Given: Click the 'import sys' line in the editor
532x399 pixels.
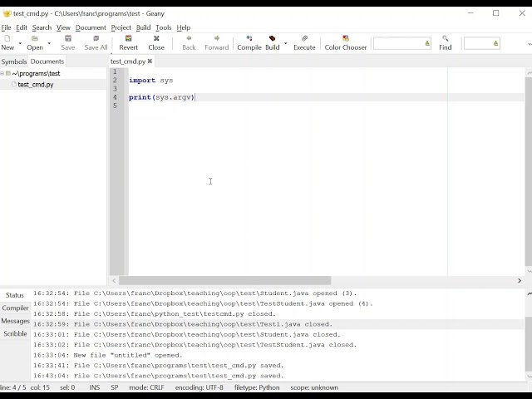Looking at the screenshot, I should [x=151, y=81].
